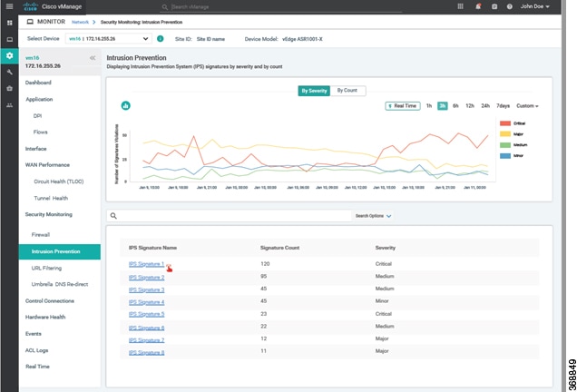Open the notifications bell icon
The height and width of the screenshot is (392, 577).
pyautogui.click(x=478, y=6)
